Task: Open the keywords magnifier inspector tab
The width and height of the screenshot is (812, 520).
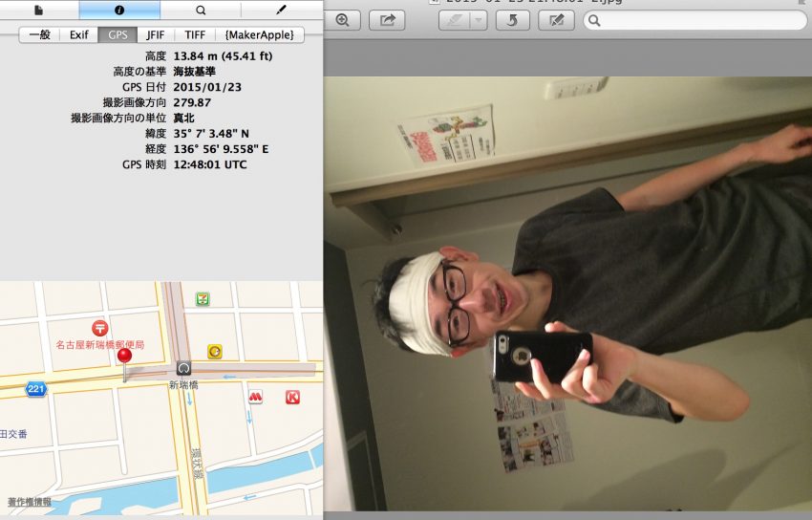Action: [201, 10]
